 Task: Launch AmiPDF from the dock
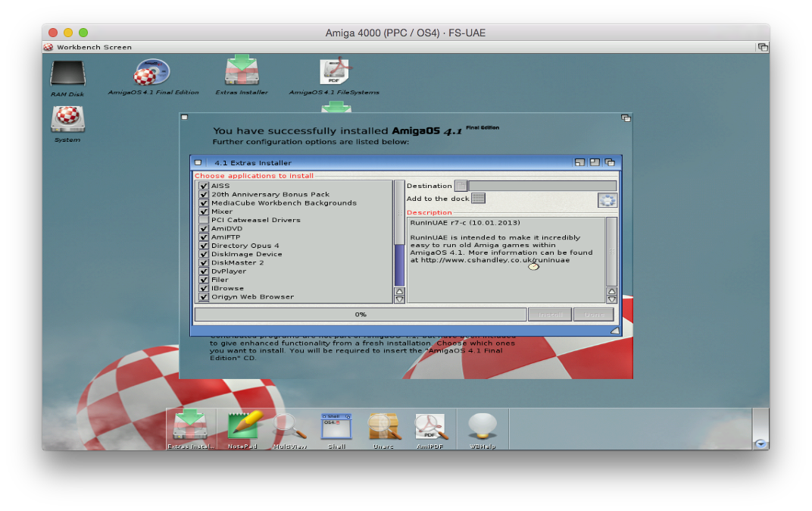(x=429, y=430)
